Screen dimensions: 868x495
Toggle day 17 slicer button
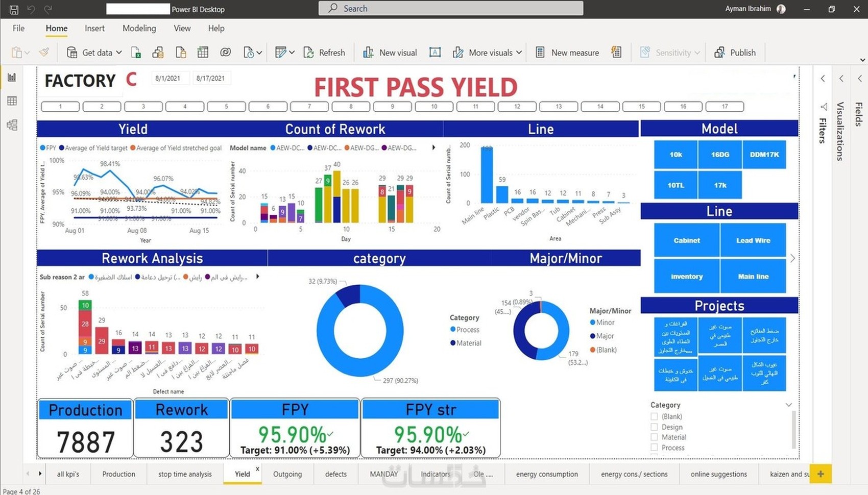coord(725,107)
